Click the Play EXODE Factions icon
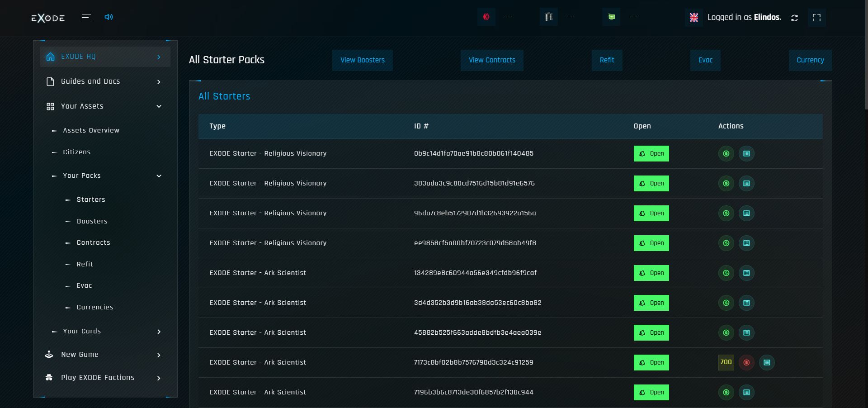 pyautogui.click(x=49, y=378)
